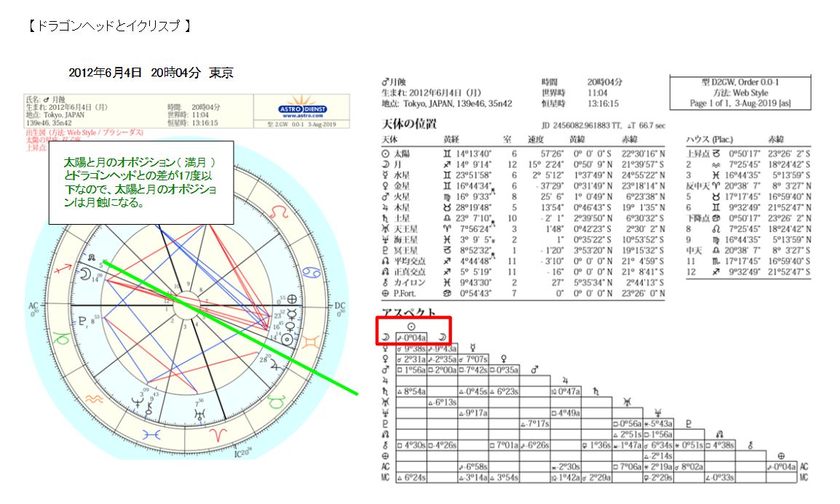Click the aspect cell 0°51s in Chiron row
Viewport: 840px width, 504px height.
tap(689, 445)
